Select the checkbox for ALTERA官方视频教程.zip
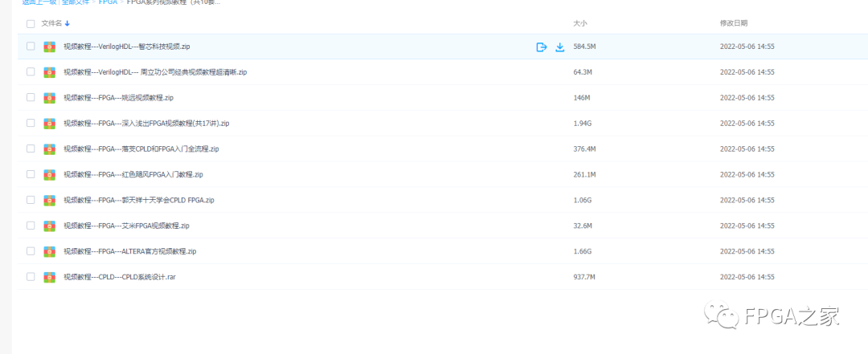Screen dimensions: 868x354 pos(31,250)
